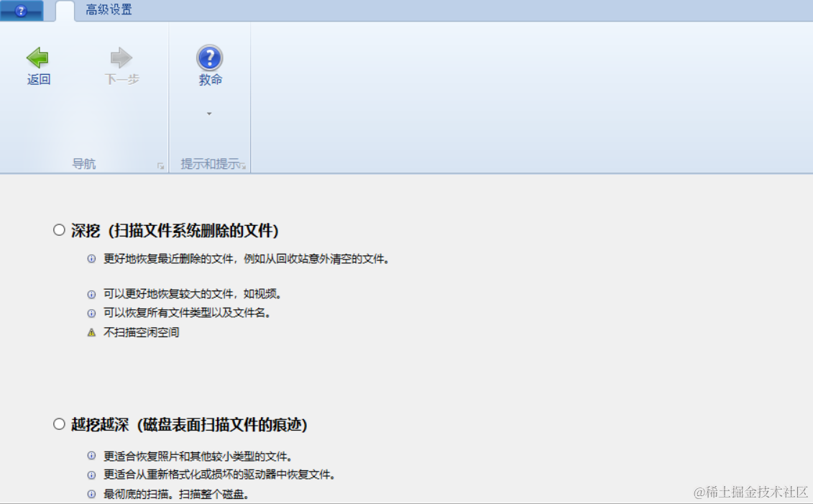The width and height of the screenshot is (813, 504).
Task: Click the 下一步 label in navigation group
Action: [122, 79]
